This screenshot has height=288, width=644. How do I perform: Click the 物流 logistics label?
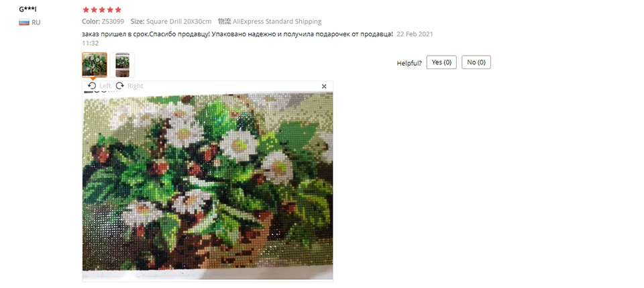click(x=224, y=21)
